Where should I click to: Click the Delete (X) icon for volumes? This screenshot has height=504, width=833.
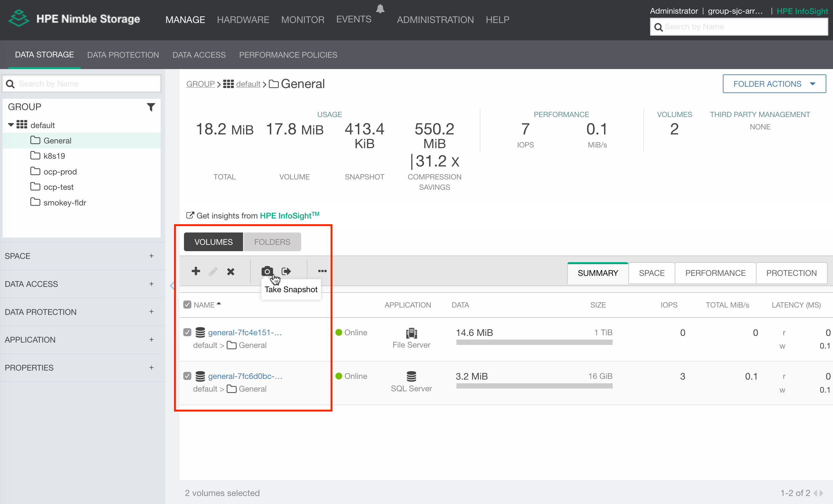point(231,272)
